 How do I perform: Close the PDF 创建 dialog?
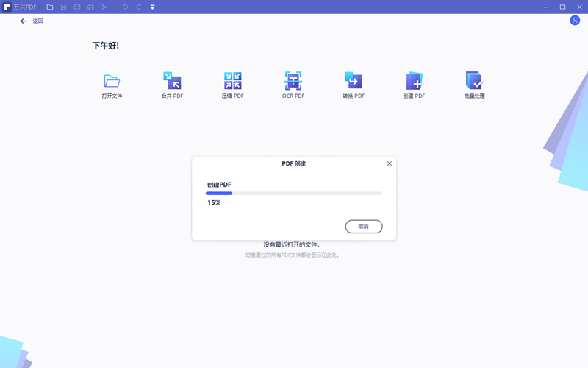coord(389,163)
